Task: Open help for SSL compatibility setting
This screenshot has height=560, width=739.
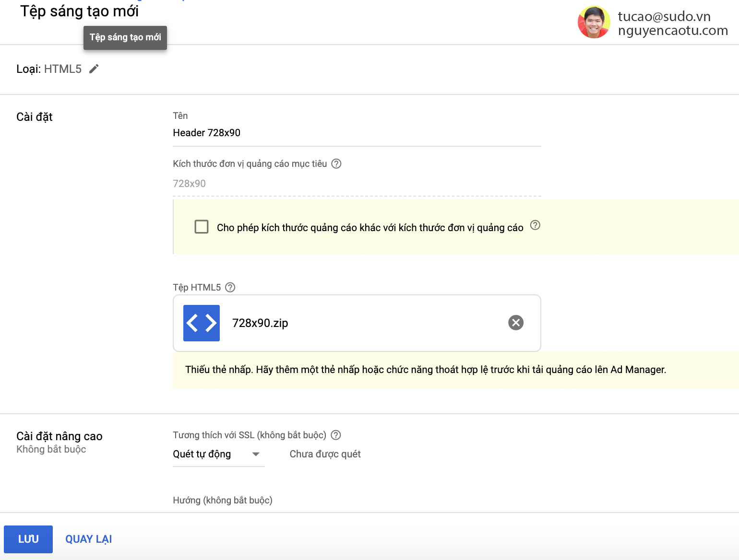Action: click(x=336, y=435)
